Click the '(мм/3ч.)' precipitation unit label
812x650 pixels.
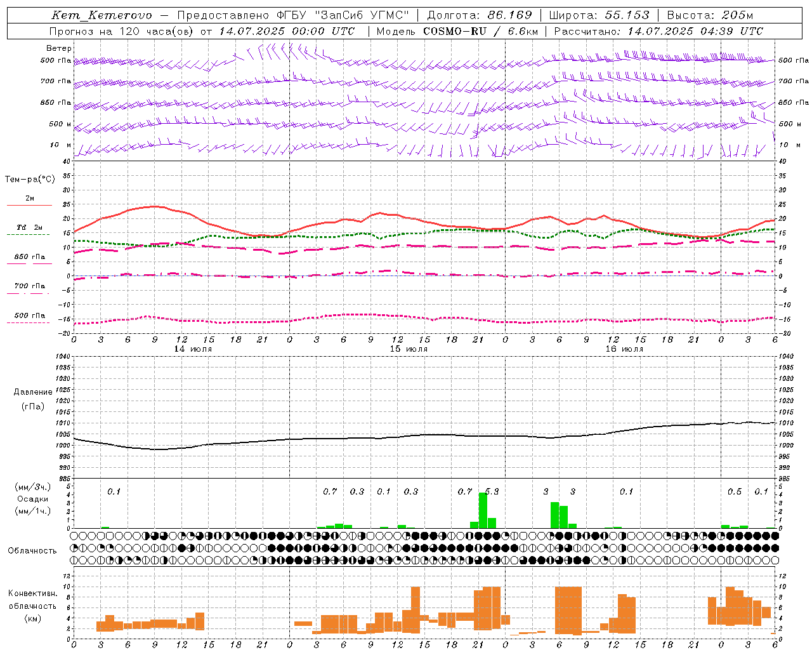[33, 487]
